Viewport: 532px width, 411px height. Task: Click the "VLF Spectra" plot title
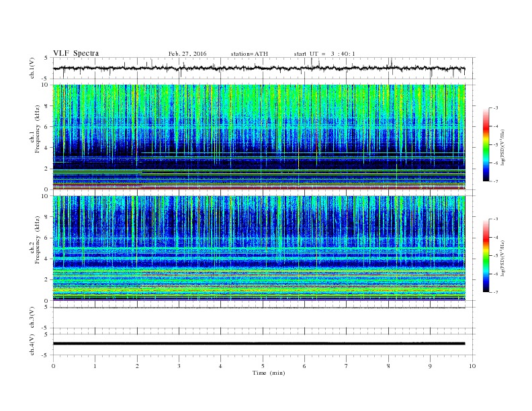76,53
